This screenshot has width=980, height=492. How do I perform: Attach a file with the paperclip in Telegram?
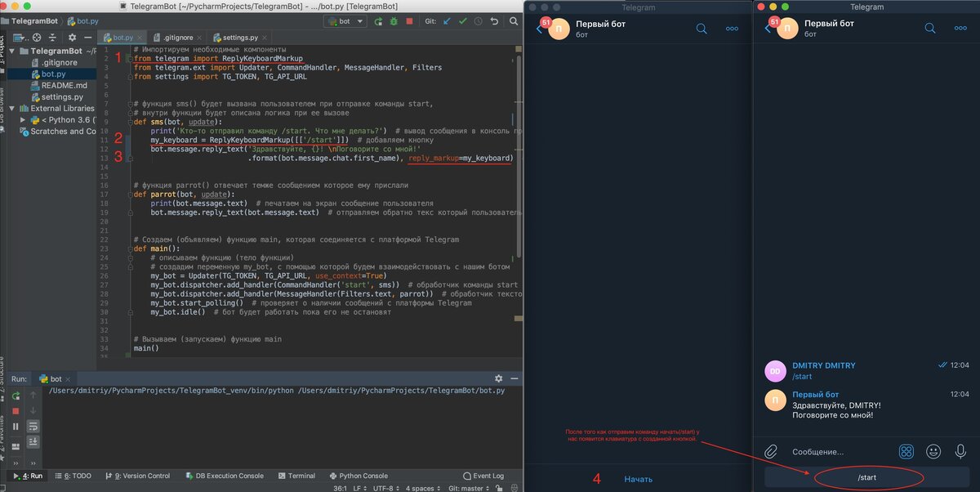point(772,450)
